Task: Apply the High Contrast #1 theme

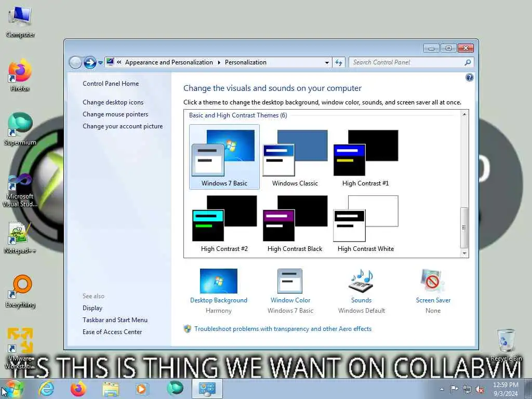Action: click(x=365, y=158)
